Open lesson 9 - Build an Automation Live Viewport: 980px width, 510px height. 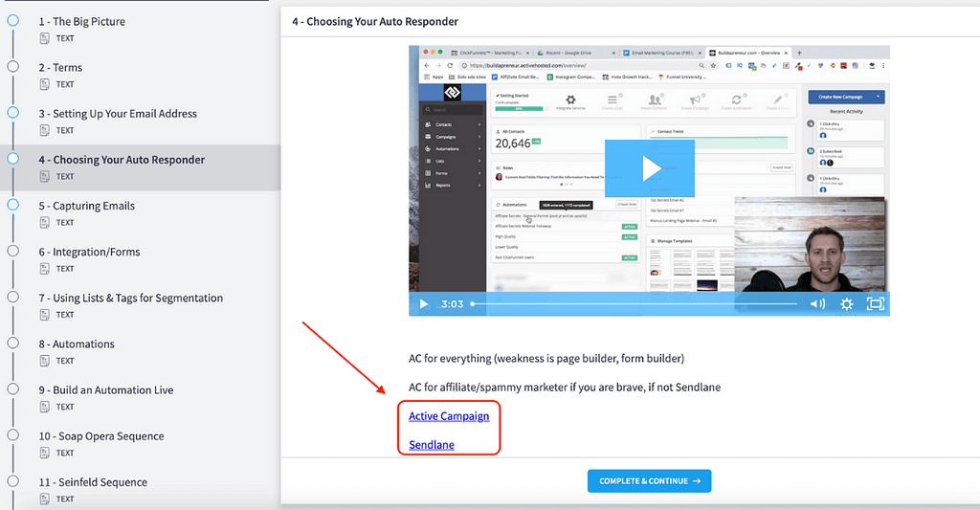pyautogui.click(x=106, y=390)
